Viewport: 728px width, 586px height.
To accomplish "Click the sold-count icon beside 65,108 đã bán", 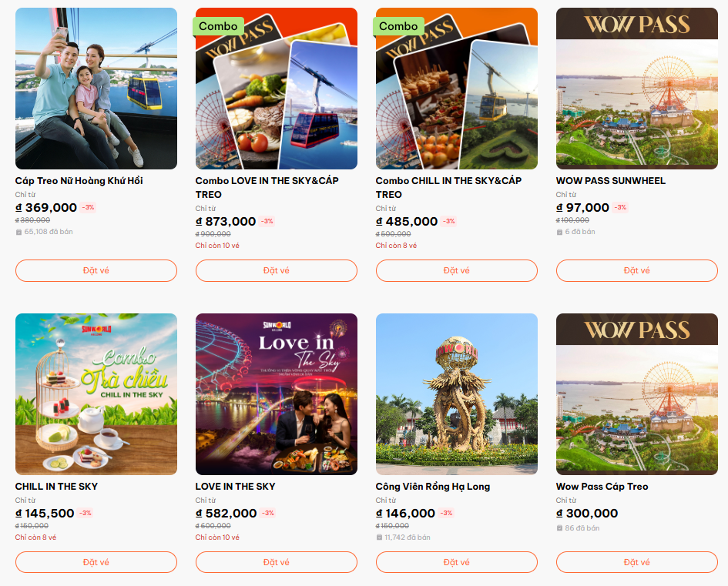I will (18, 232).
